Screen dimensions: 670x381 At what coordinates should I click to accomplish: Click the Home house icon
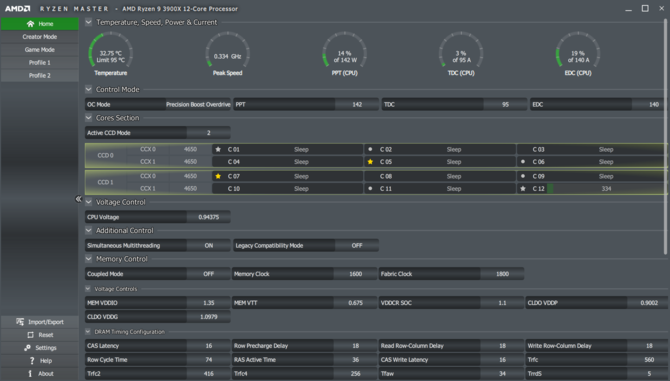click(x=30, y=24)
